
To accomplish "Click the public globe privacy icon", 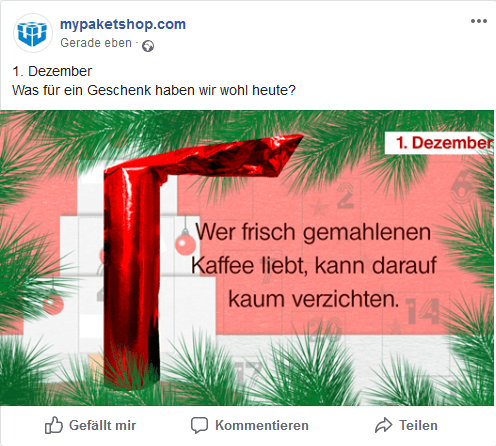I will click(x=148, y=46).
